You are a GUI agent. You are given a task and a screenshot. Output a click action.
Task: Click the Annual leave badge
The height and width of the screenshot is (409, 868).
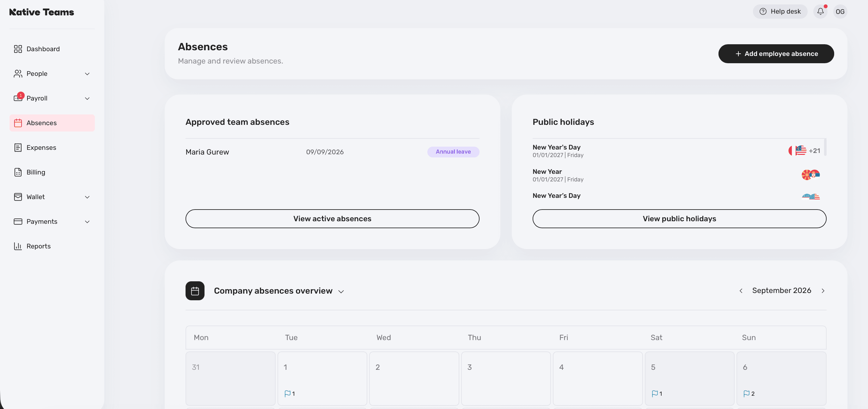453,152
